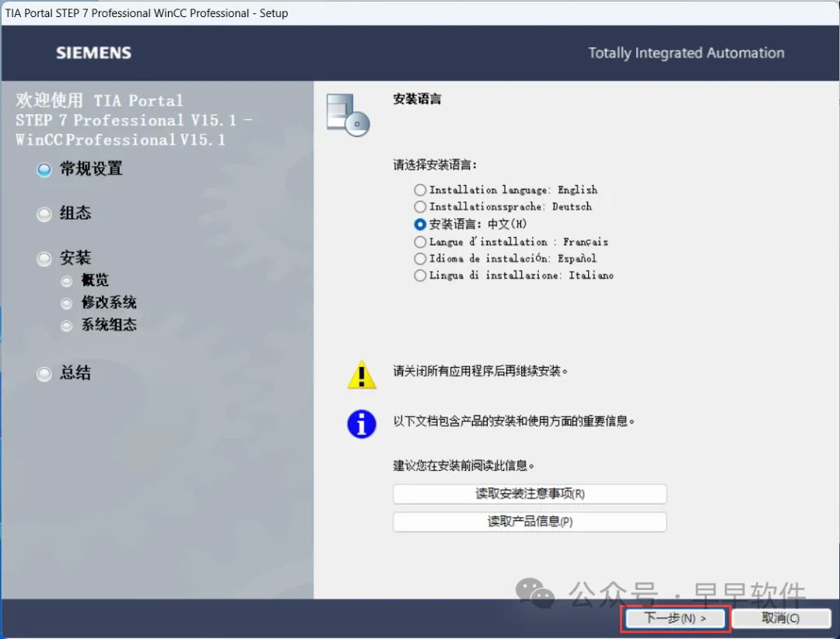Click the 常规设置 step in sidebar
Screen dimensions: 840x639
(91, 169)
